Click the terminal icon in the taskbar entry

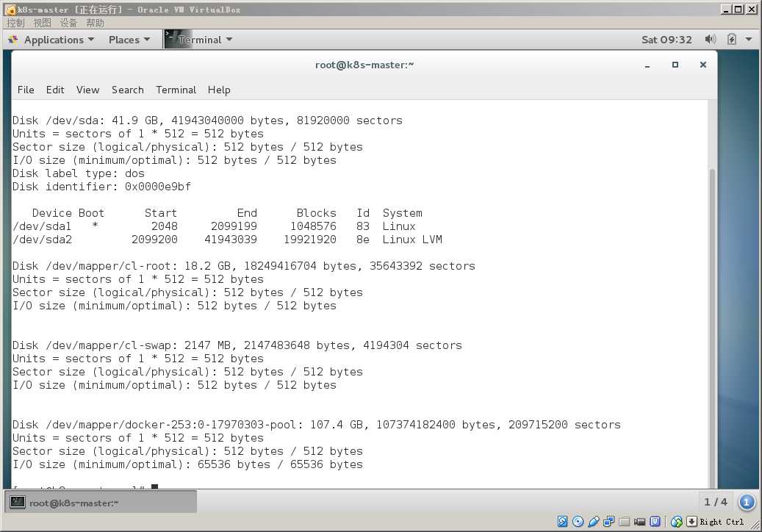(18, 502)
